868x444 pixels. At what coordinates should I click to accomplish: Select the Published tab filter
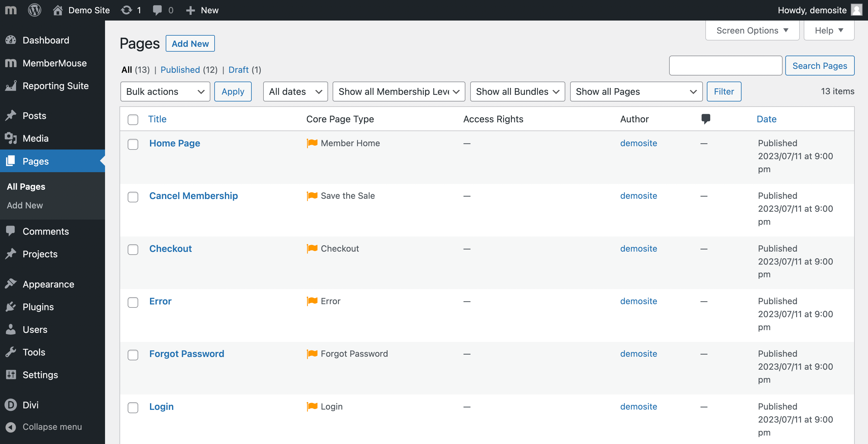[x=180, y=70]
